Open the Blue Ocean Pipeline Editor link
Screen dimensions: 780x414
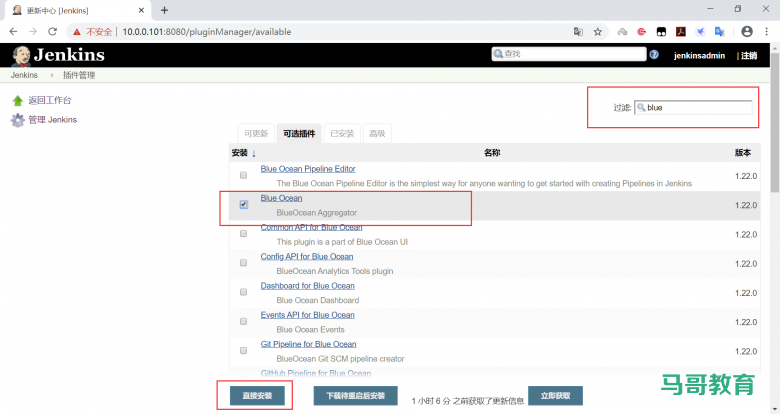point(308,169)
